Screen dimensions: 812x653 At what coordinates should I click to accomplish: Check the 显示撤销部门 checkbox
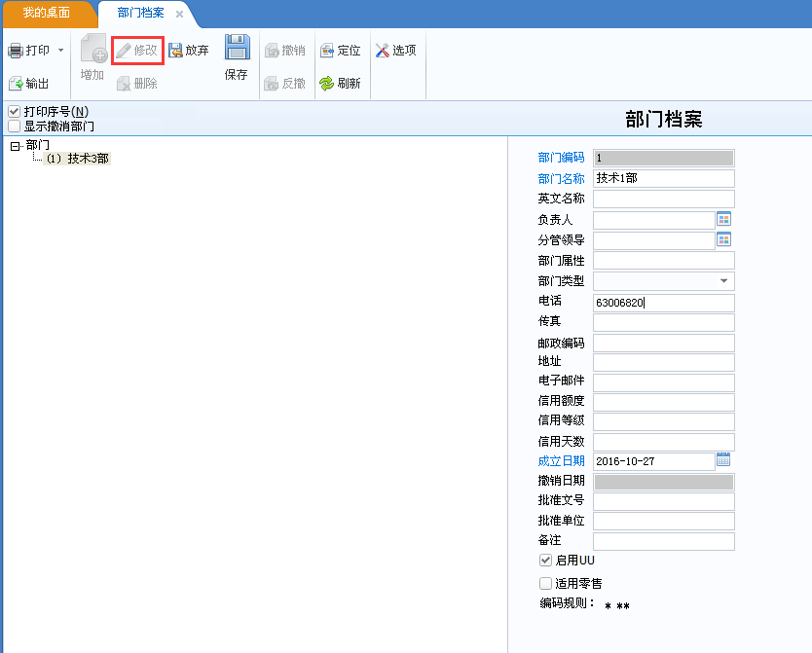coord(15,124)
